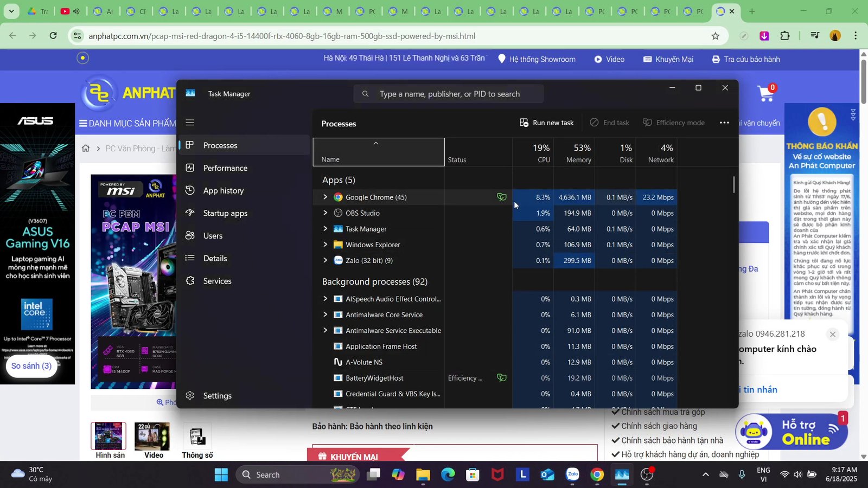Type in Task Manager search box
Screen dimensions: 868x488
456,94
